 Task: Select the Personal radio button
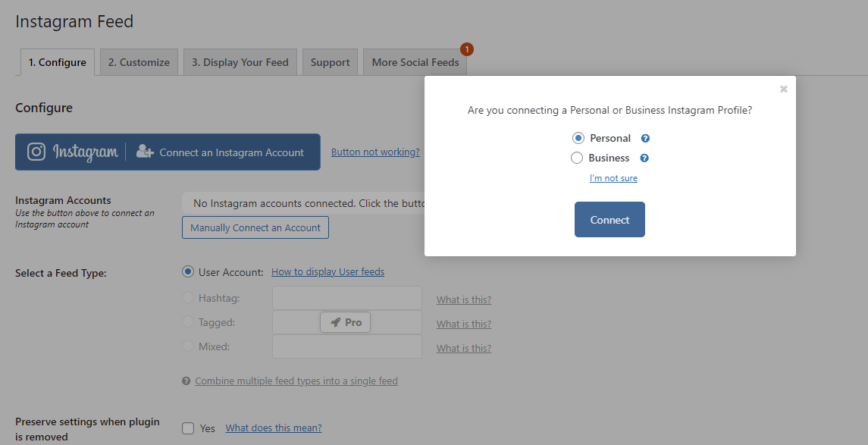click(578, 138)
